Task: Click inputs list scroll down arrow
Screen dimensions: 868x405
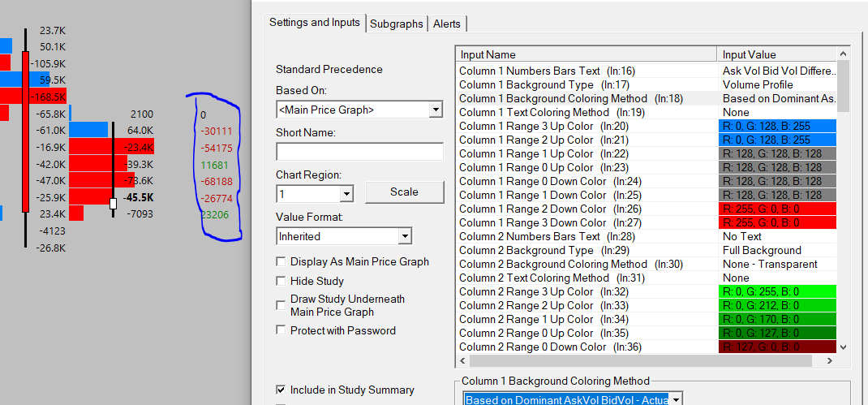Action: point(843,347)
